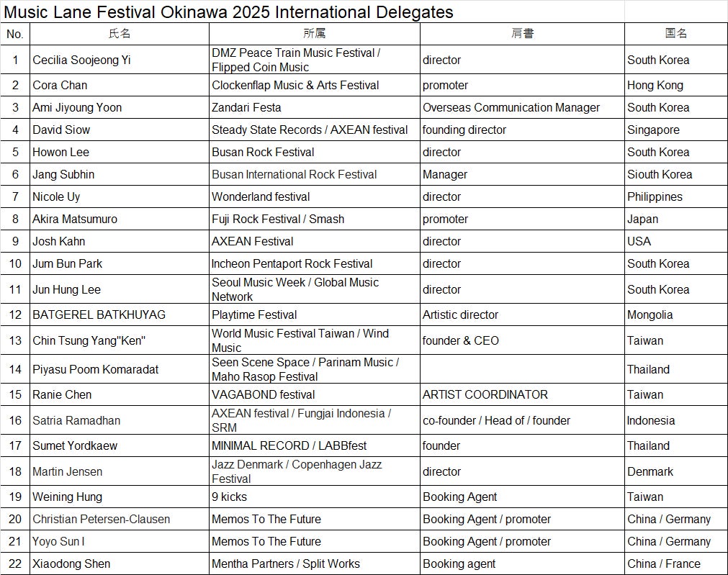The width and height of the screenshot is (728, 575).
Task: Click the 'founder & CEO' title cell
Action: (x=522, y=340)
